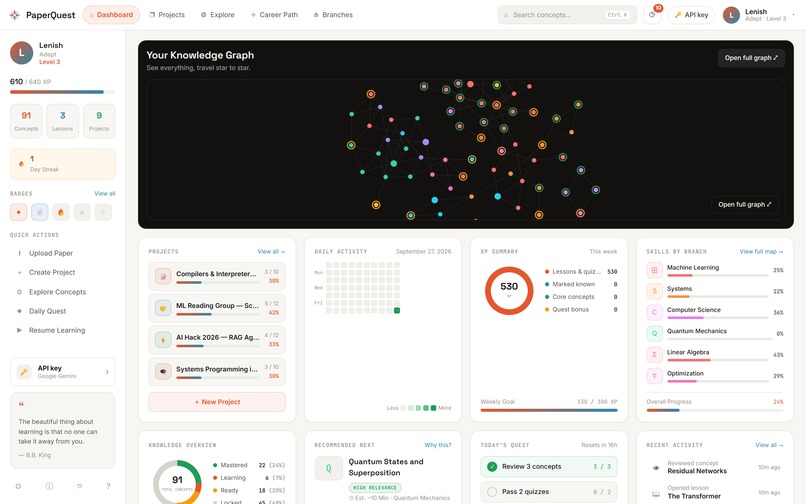Choose Upload Paper quick action

coord(63,253)
